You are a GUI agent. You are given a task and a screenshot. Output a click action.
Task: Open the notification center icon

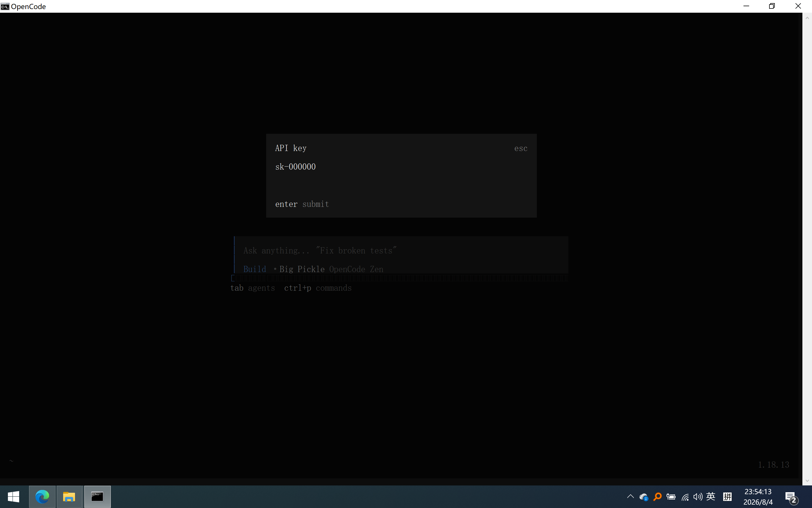791,497
